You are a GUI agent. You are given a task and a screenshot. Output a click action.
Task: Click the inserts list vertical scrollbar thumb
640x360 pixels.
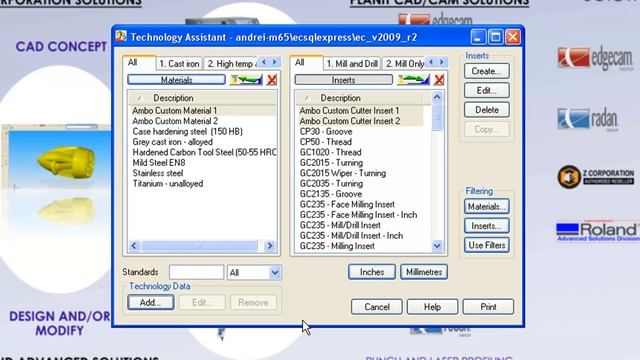(x=437, y=118)
